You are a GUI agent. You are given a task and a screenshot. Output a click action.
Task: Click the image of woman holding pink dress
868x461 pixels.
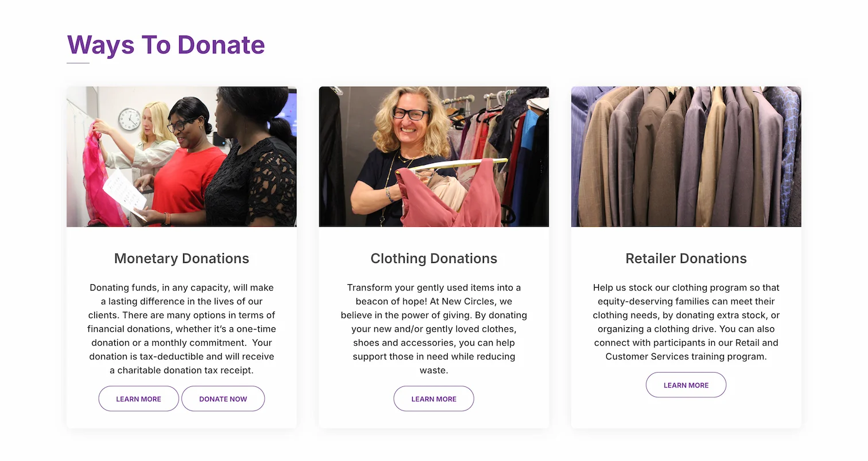point(433,156)
